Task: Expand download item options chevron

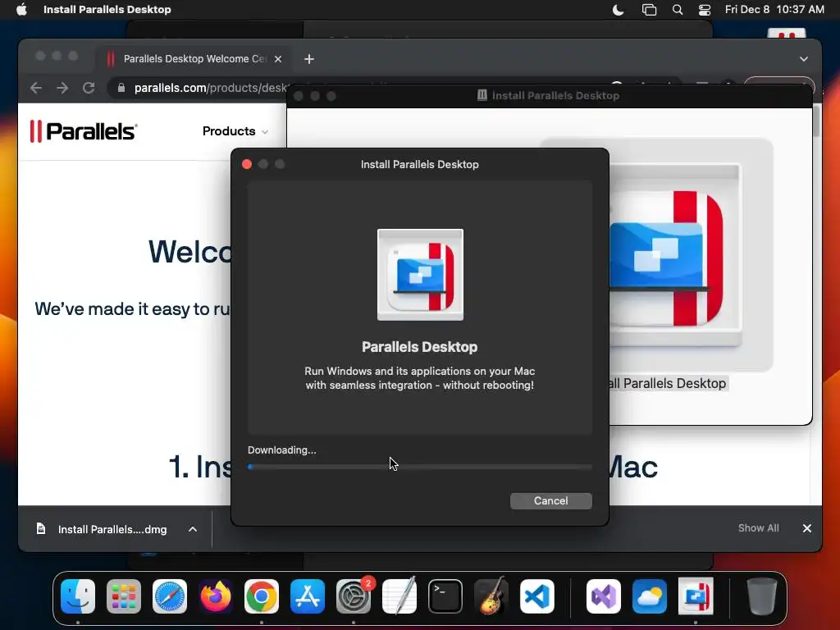Action: (193, 529)
